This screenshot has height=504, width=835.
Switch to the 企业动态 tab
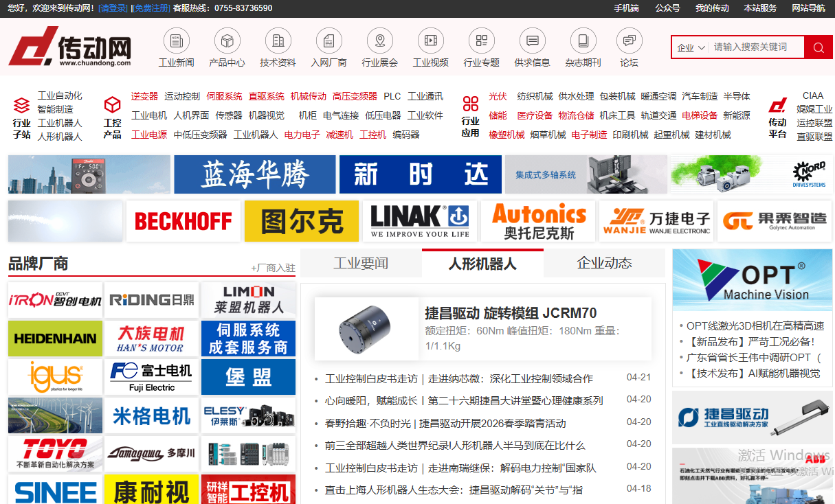coord(604,262)
